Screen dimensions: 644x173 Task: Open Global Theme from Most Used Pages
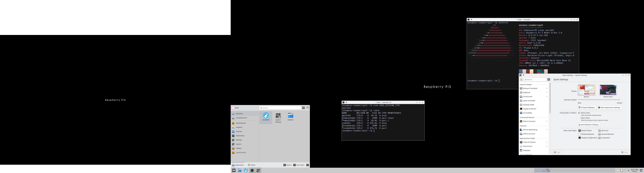pos(585,130)
